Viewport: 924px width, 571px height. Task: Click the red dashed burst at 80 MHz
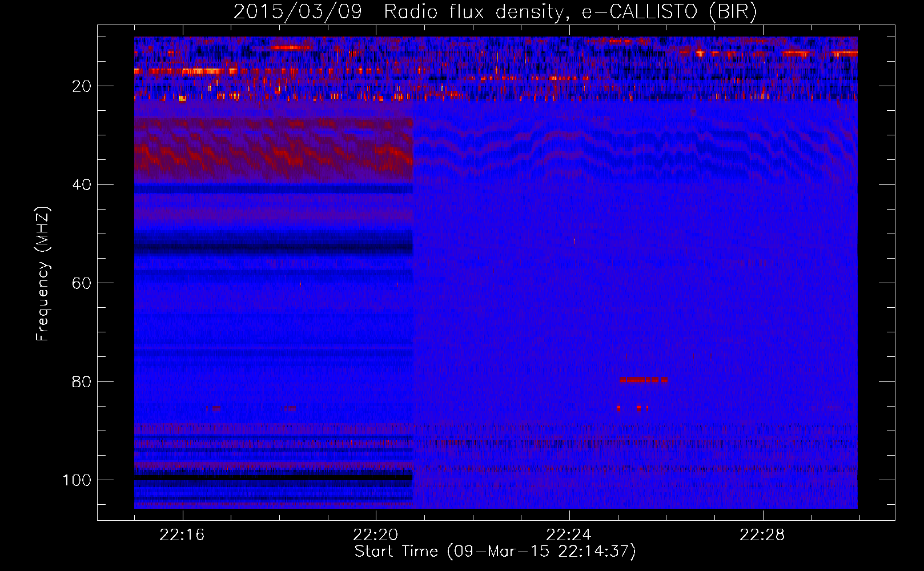click(x=644, y=380)
